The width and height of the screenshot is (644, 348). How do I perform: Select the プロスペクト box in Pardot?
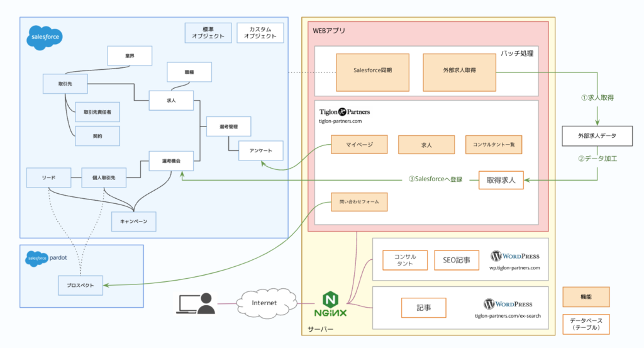[80, 286]
